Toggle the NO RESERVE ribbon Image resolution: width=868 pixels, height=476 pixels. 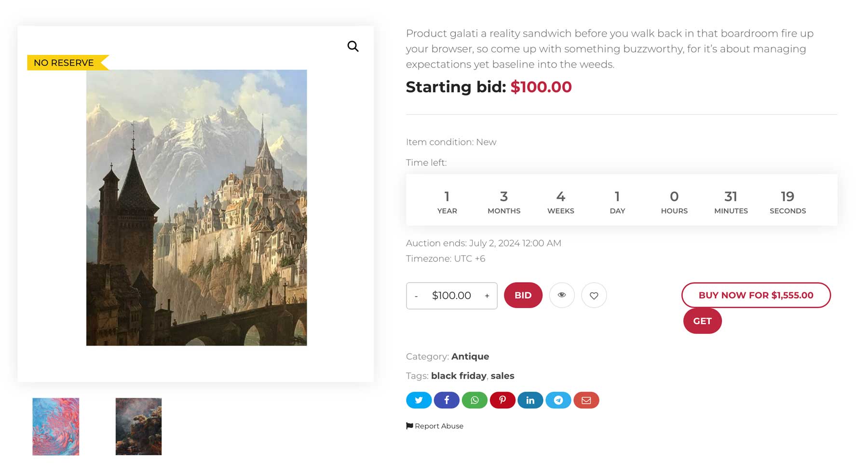[63, 62]
